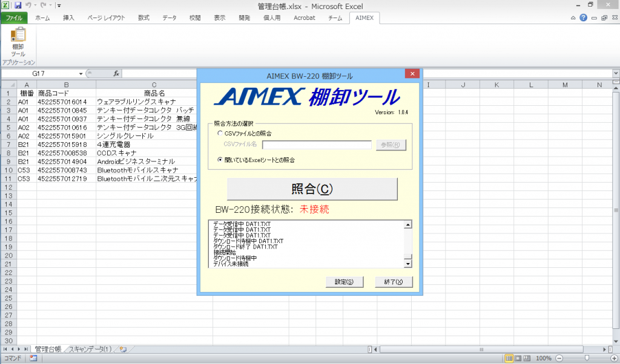Open the Quick Access Toolbar customize dropdown
This screenshot has width=620, height=364.
59,5
